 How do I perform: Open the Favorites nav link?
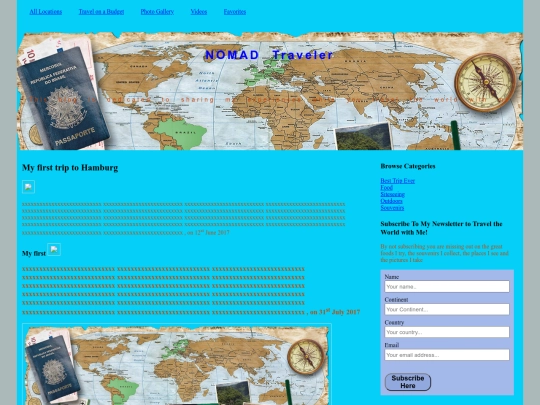tap(235, 12)
